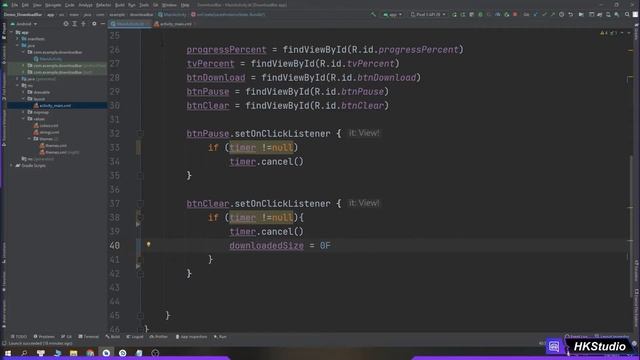The image size is (640, 360).
Task: Click the collapse all icon in Project panel
Action: [x=84, y=24]
